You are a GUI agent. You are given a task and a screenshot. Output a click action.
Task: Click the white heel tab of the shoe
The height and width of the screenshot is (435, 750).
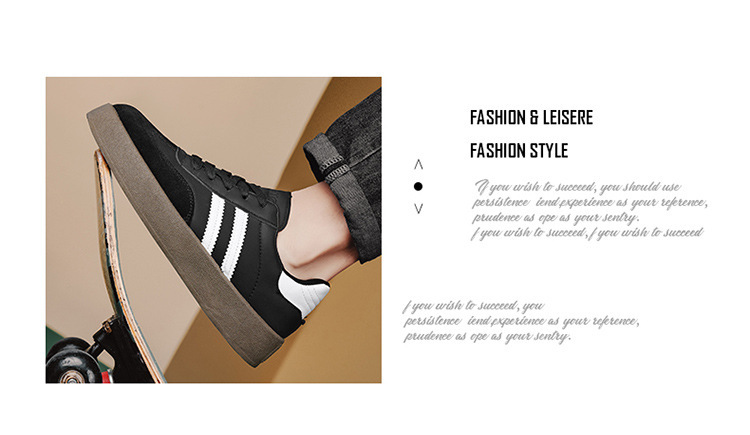[x=304, y=293]
